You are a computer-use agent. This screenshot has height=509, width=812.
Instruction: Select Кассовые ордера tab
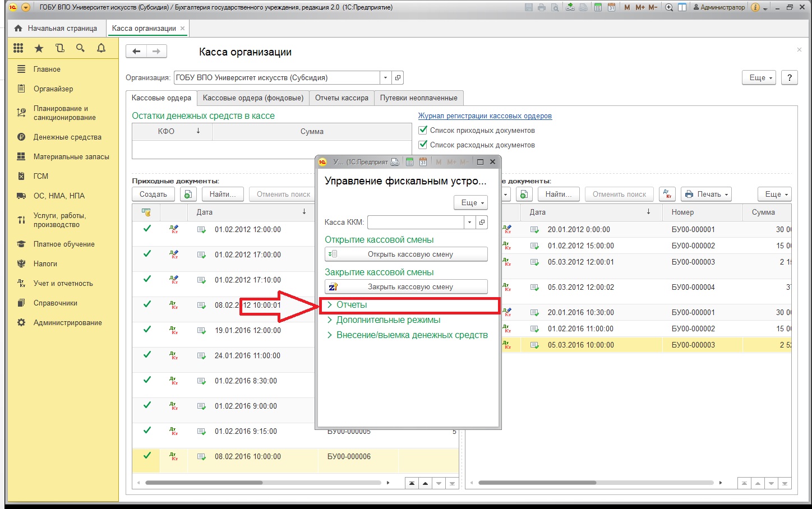[x=162, y=98]
